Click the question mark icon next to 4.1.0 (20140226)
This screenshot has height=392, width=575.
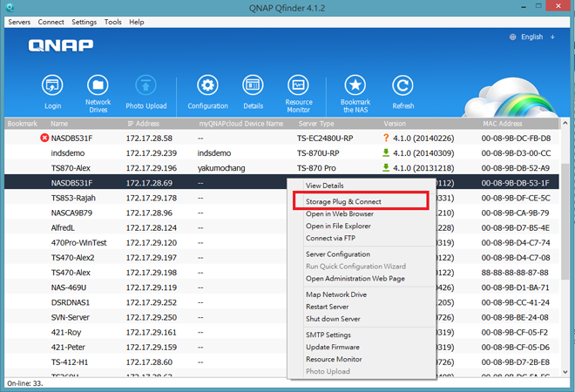point(386,138)
